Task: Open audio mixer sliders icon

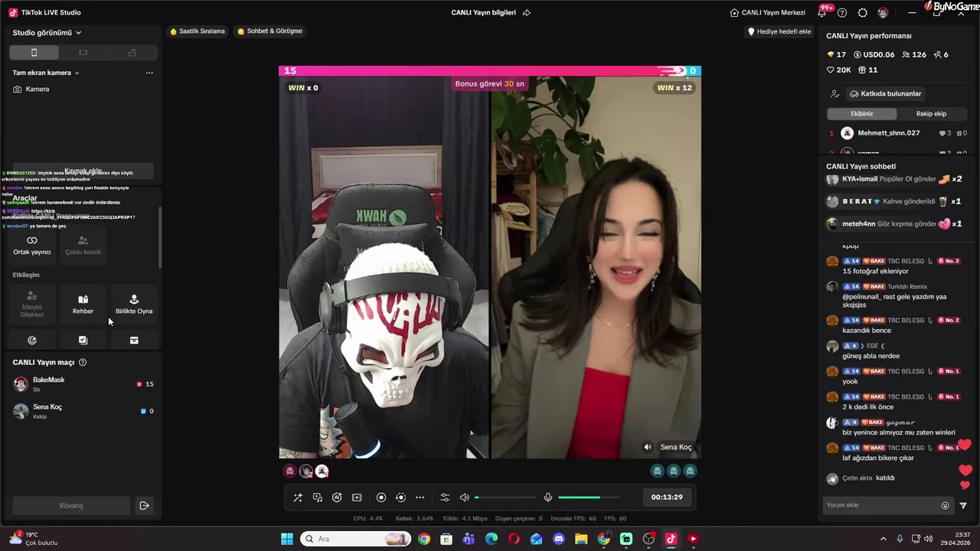Action: (445, 497)
